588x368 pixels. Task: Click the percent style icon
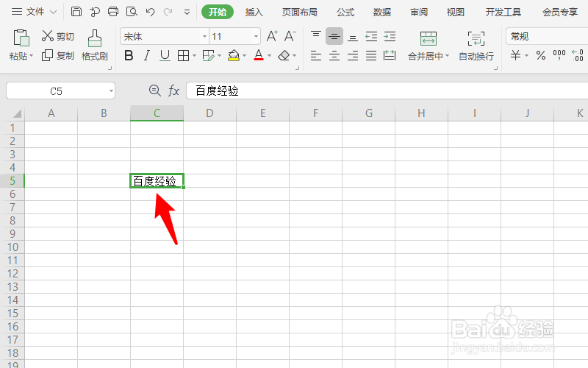pos(540,56)
